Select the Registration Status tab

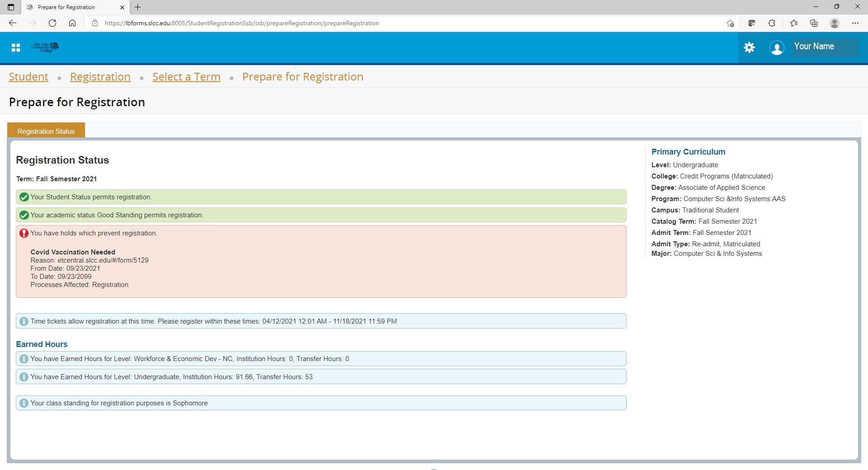pos(46,131)
